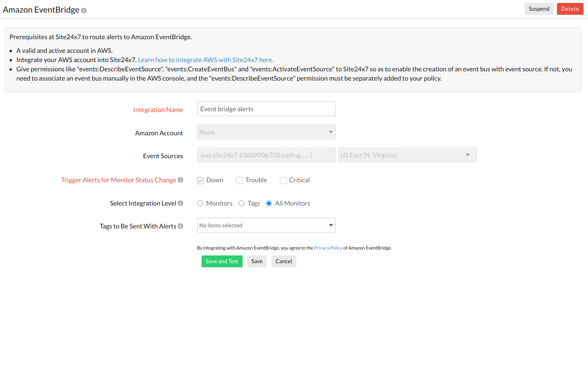Suspend the EventBridge integration
The image size is (588, 380).
pyautogui.click(x=539, y=9)
